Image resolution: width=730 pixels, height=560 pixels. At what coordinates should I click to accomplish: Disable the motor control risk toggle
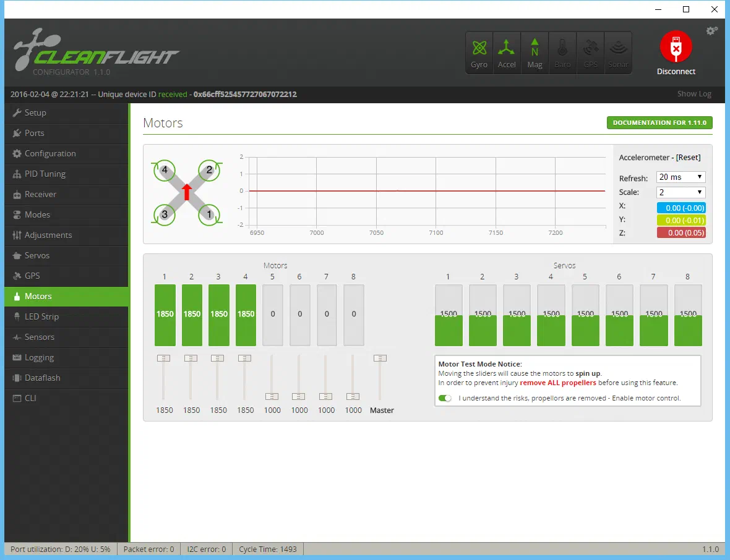coord(445,398)
